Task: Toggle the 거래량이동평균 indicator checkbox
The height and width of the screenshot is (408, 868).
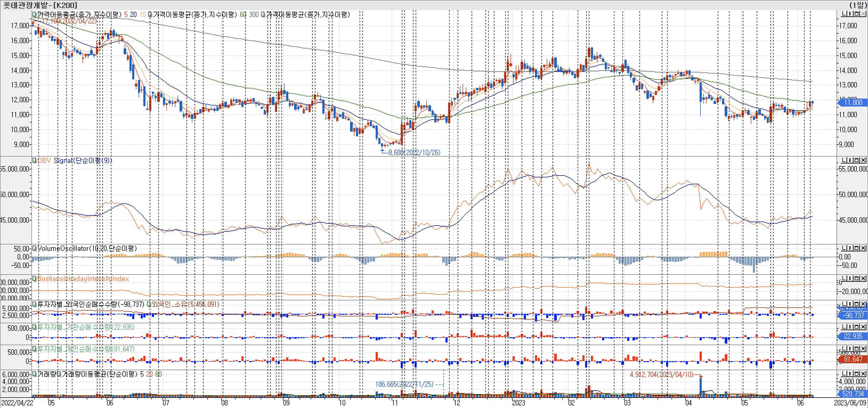Action: [x=59, y=374]
